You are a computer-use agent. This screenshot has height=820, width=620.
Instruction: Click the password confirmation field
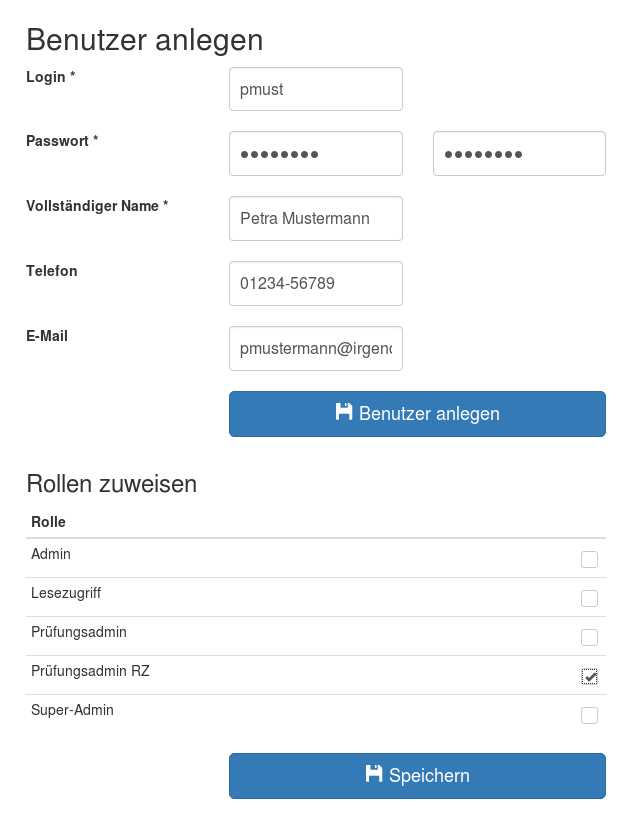coord(519,153)
